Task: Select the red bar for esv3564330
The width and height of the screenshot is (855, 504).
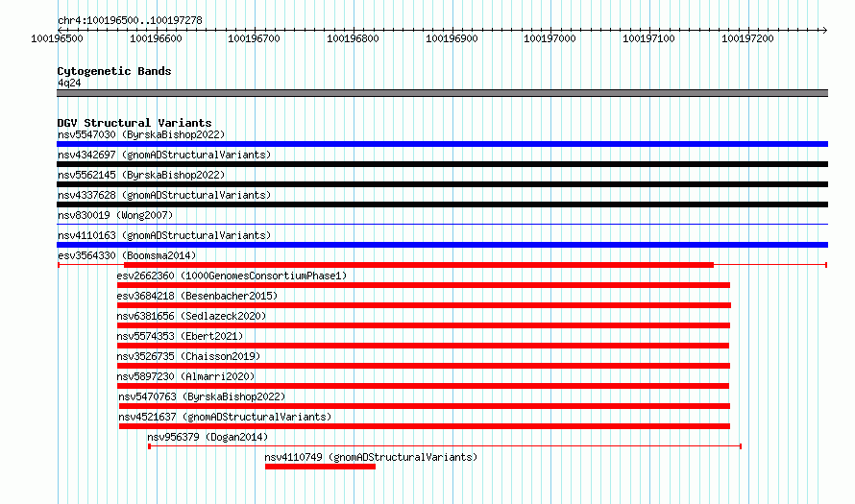Action: (x=419, y=265)
